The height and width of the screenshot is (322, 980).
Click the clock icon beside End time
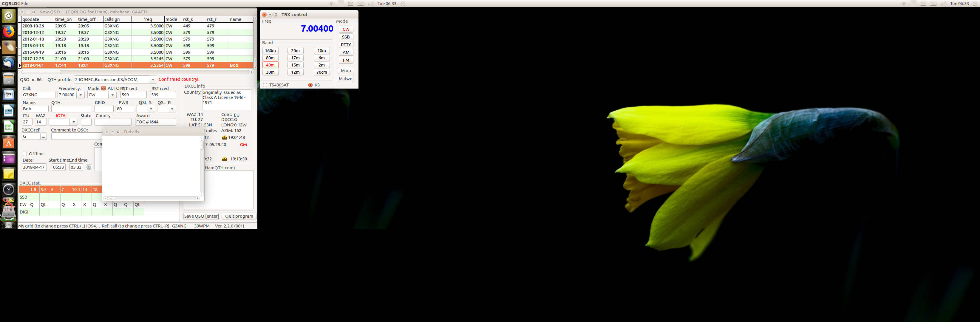coord(89,167)
